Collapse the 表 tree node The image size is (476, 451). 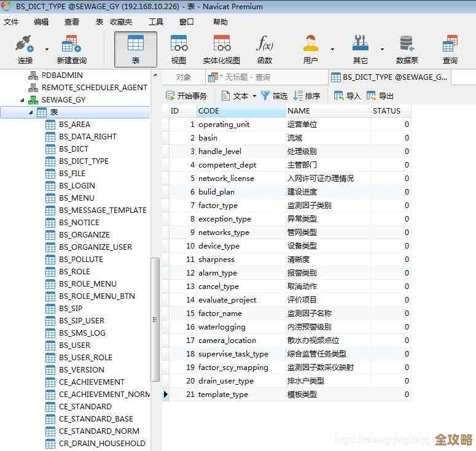(31, 112)
